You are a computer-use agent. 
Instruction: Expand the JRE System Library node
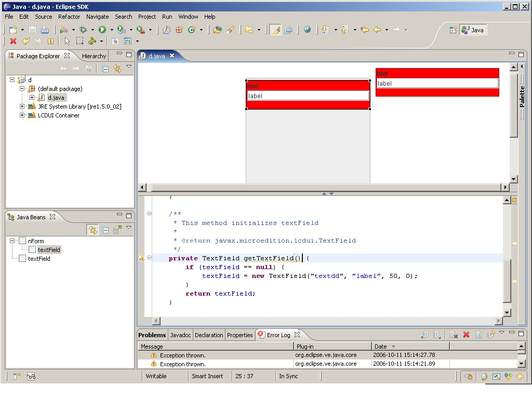click(22, 107)
